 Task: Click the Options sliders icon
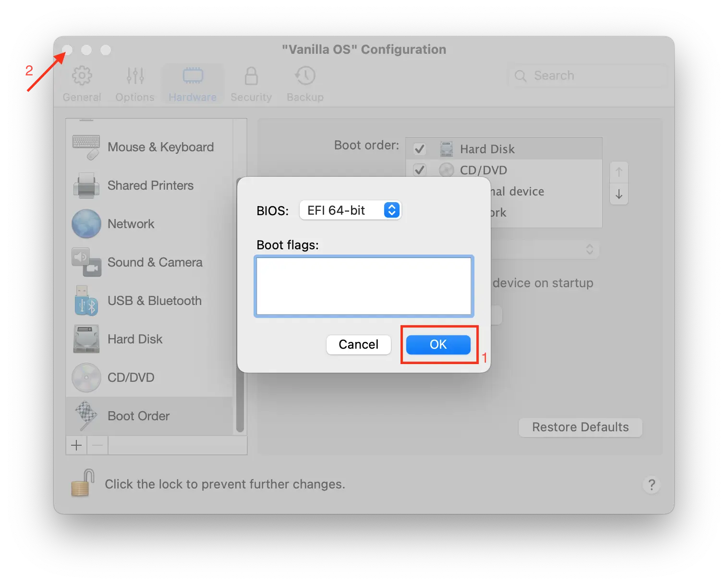click(x=135, y=75)
